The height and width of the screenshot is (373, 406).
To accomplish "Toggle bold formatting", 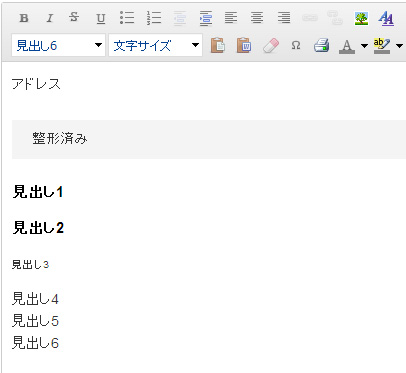I will 24,18.
